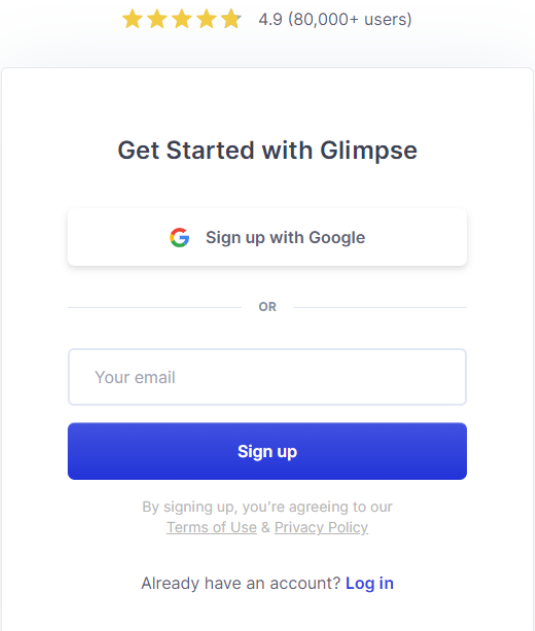Open the Privacy Policy link
Viewport: 535px width, 631px height.
pyautogui.click(x=321, y=527)
